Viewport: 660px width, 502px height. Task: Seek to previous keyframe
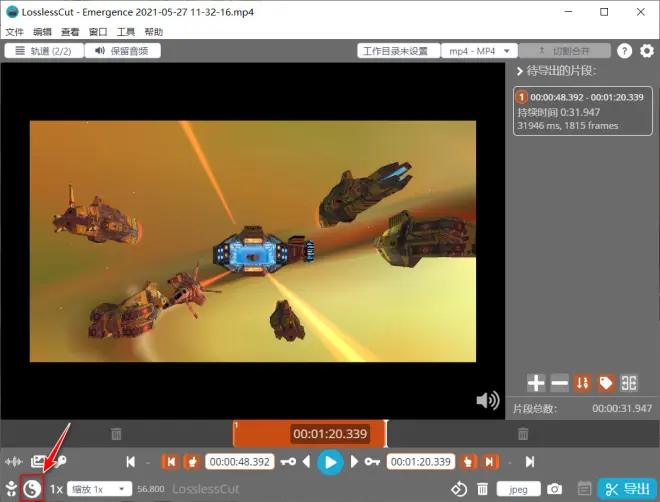[288, 462]
